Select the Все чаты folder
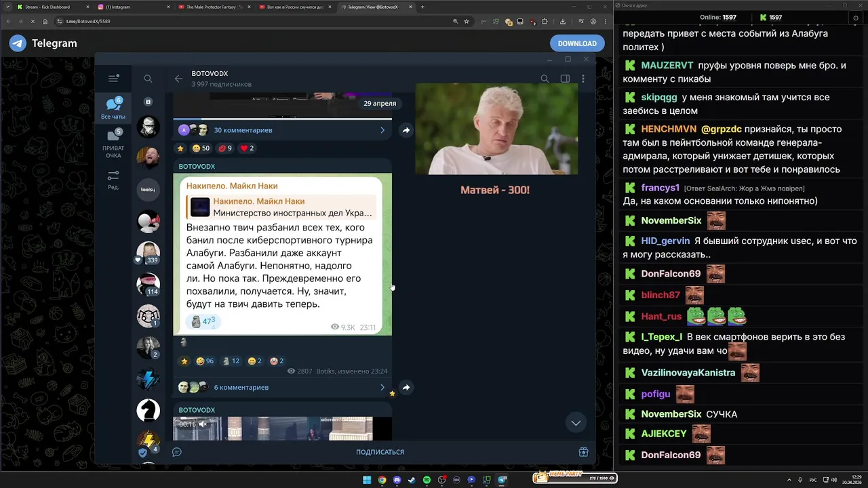The height and width of the screenshot is (488, 868). coord(113,108)
